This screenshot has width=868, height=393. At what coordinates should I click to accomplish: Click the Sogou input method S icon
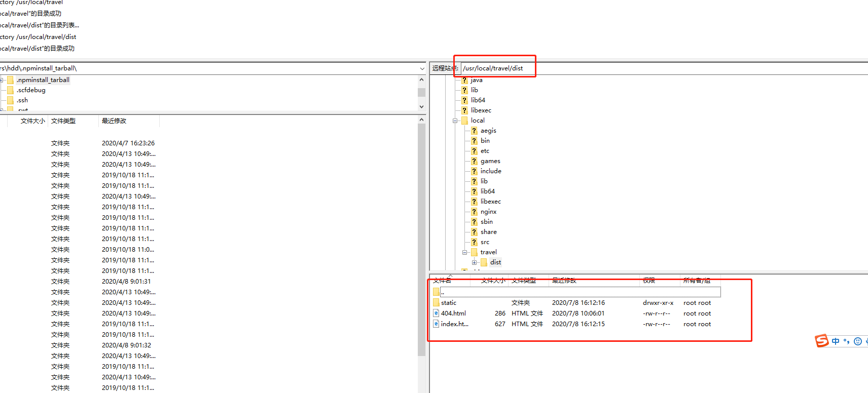pos(822,341)
